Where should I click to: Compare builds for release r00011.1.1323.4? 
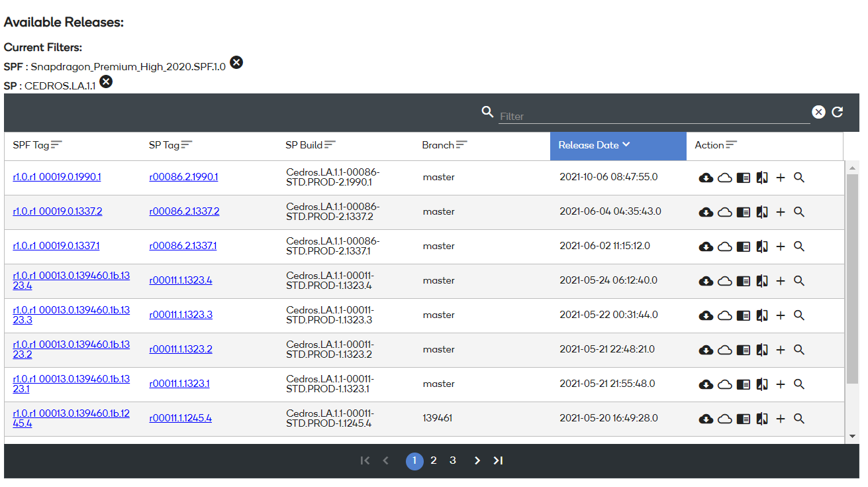pyautogui.click(x=761, y=281)
